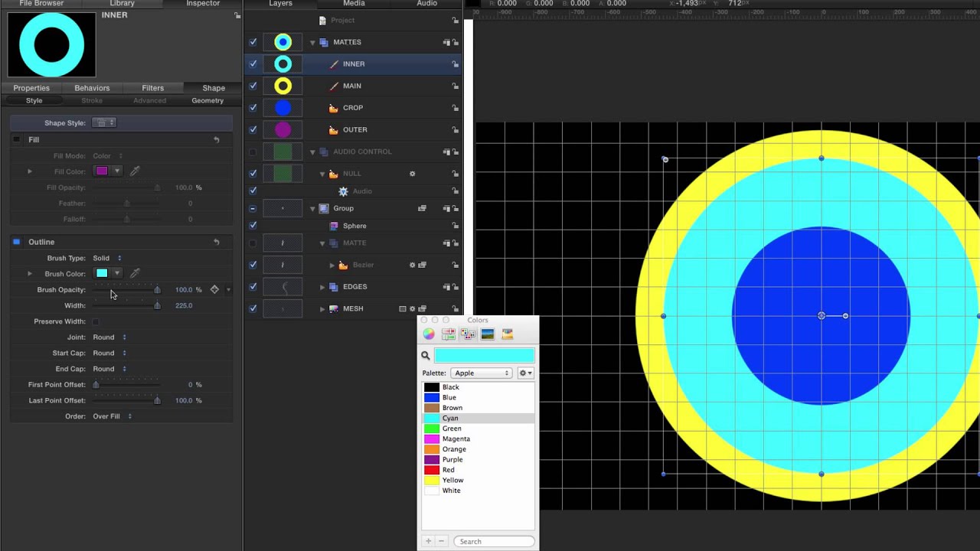Viewport: 980px width, 551px height.
Task: Expand the EDGES group
Action: tap(322, 287)
